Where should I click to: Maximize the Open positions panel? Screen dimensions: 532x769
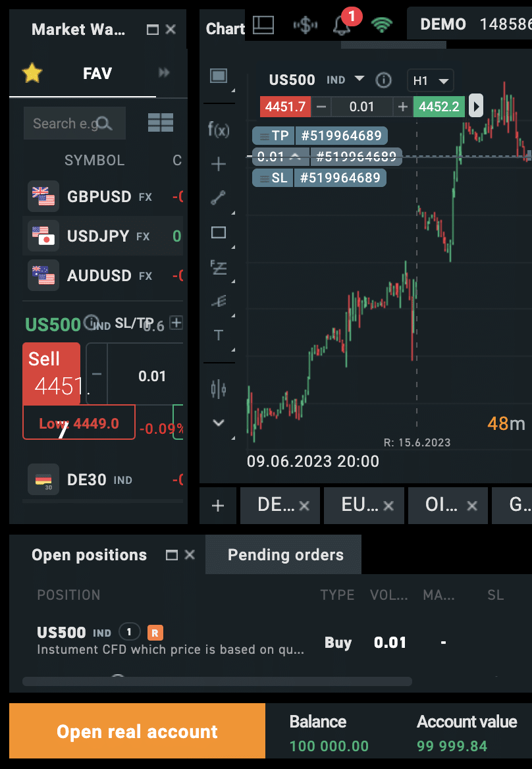coord(172,555)
